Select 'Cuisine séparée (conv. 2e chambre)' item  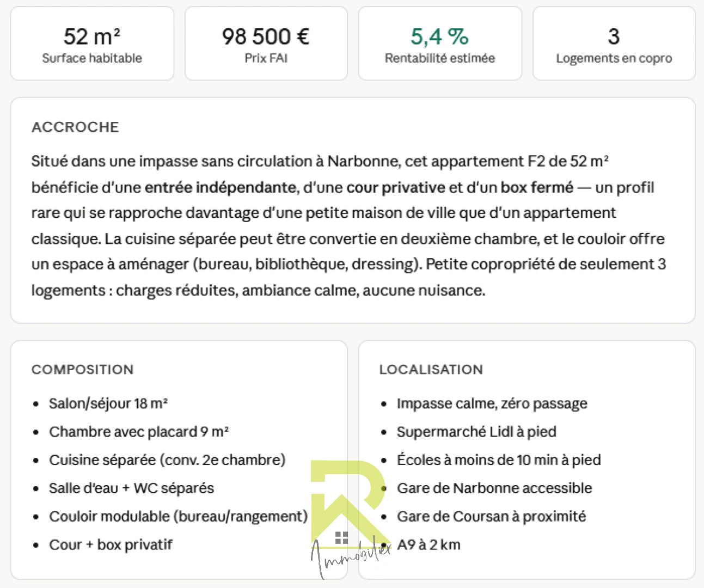(167, 460)
